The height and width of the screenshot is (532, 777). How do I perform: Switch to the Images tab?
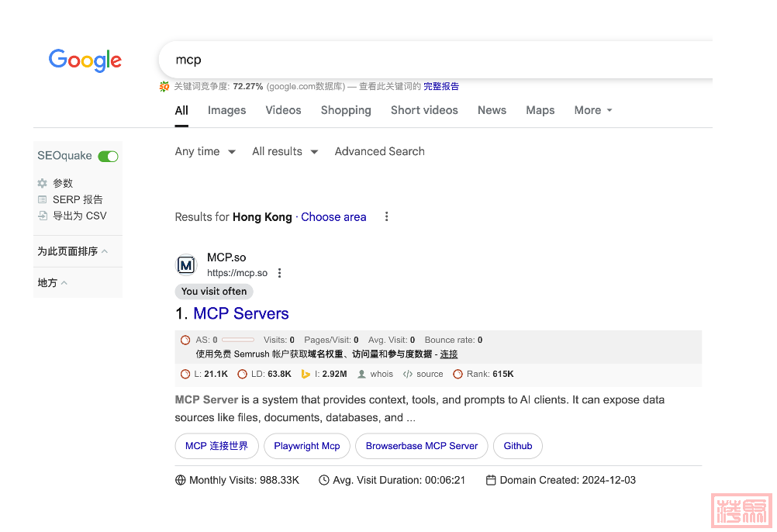[226, 111]
